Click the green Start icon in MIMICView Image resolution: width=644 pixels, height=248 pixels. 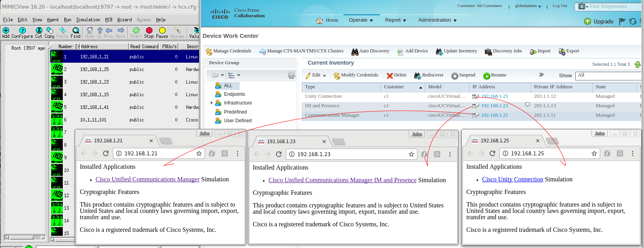click(136, 30)
